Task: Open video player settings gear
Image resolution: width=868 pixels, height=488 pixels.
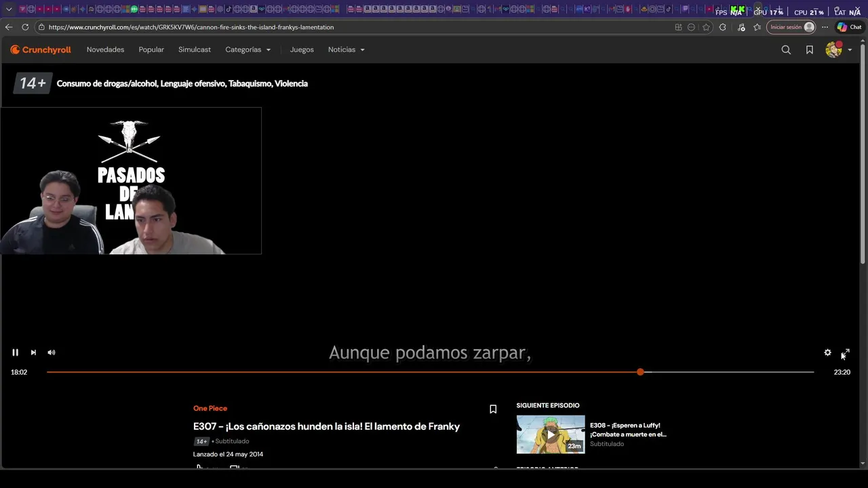Action: [827, 352]
